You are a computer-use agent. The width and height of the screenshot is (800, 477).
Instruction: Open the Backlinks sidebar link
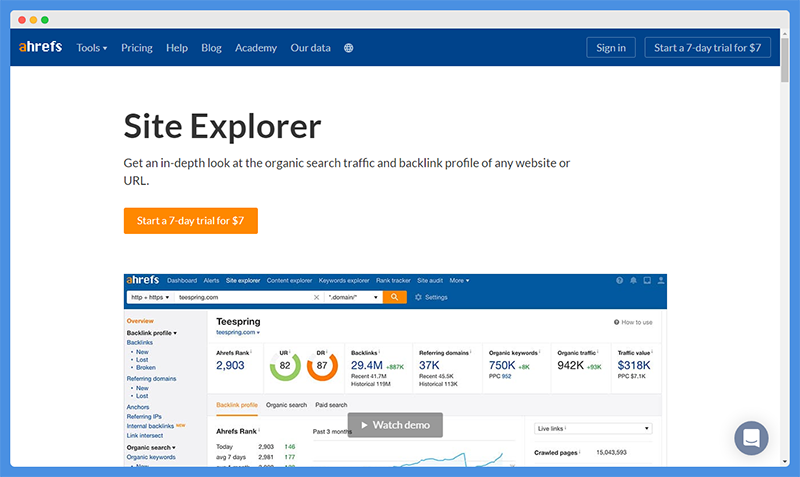[x=139, y=342]
